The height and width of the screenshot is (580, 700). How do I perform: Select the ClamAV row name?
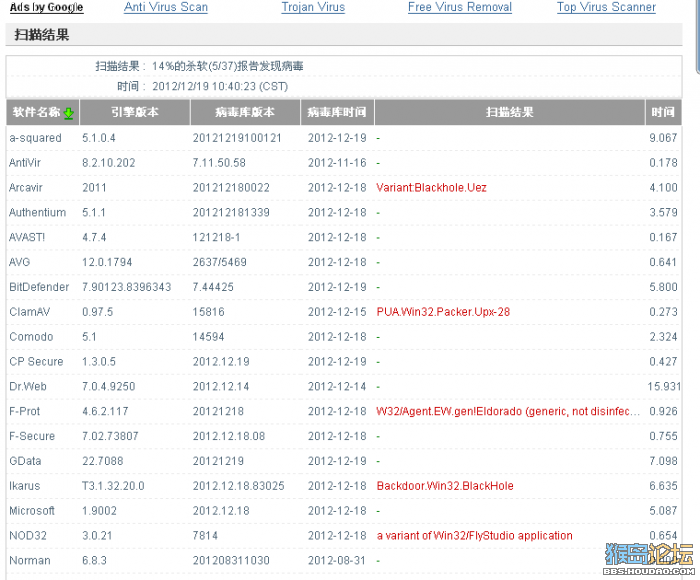pyautogui.click(x=29, y=312)
